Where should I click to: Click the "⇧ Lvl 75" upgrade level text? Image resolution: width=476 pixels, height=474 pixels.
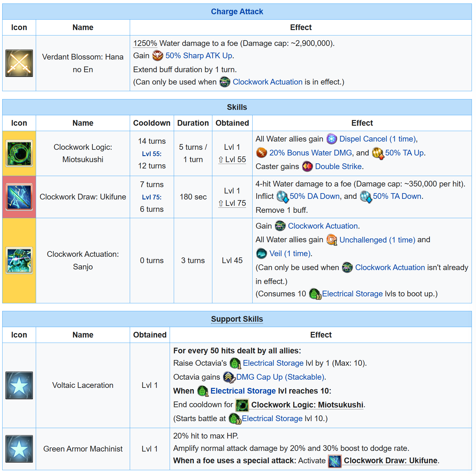point(232,203)
